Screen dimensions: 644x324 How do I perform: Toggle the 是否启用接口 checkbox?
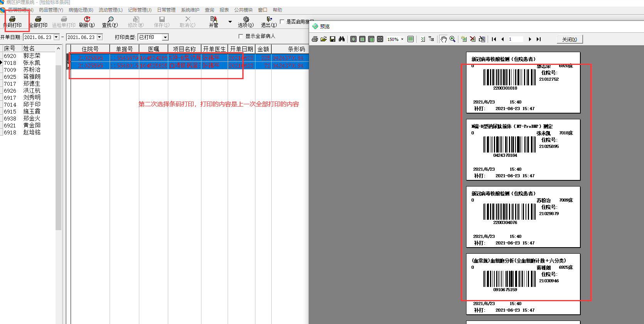click(x=282, y=22)
